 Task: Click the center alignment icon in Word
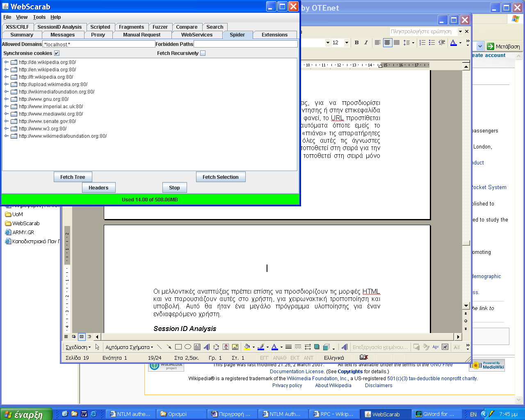(387, 43)
